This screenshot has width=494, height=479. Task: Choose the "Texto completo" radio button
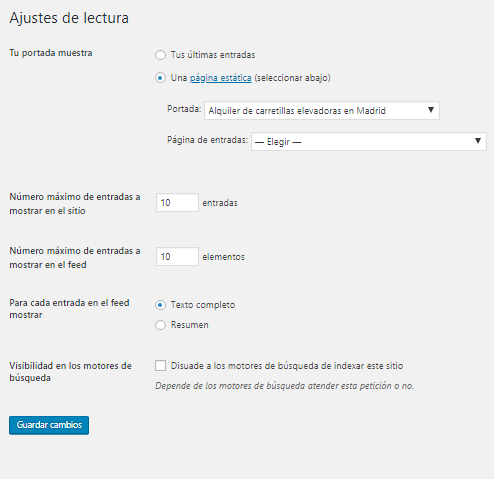[160, 305]
